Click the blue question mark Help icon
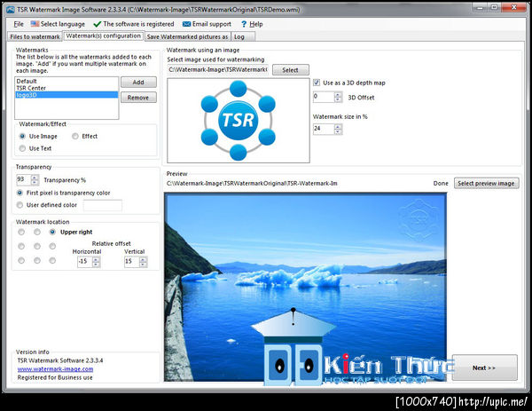The width and height of the screenshot is (532, 411). (x=244, y=24)
